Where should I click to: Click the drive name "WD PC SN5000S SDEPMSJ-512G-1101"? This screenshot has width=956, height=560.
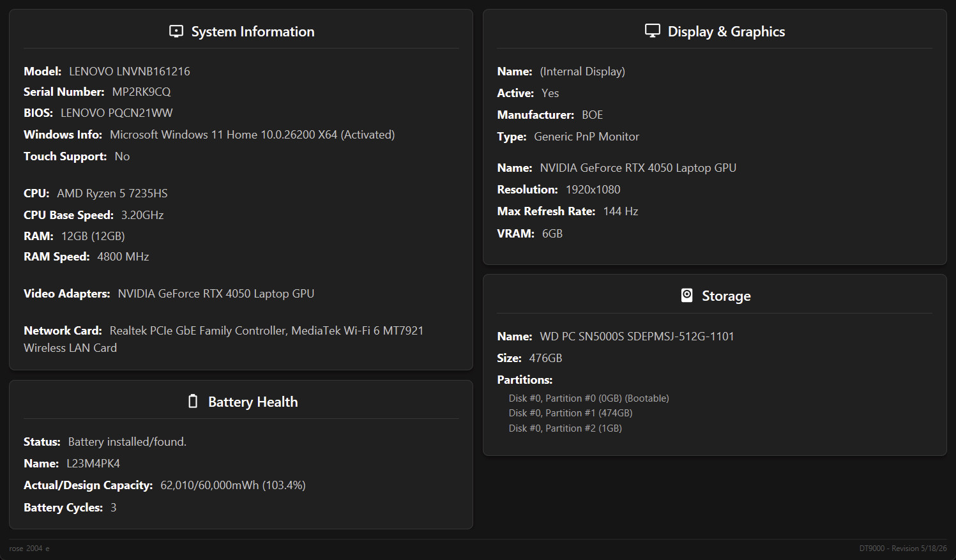tap(637, 337)
